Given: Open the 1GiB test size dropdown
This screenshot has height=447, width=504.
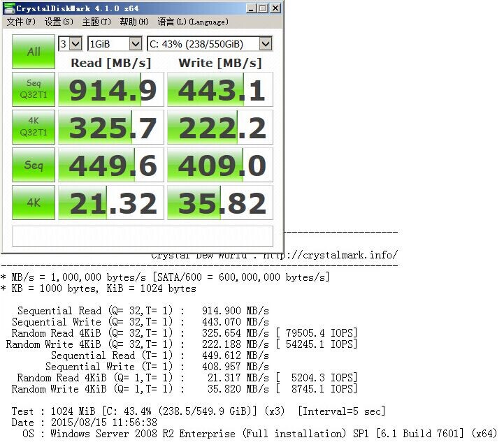Looking at the screenshot, I should click(x=115, y=44).
